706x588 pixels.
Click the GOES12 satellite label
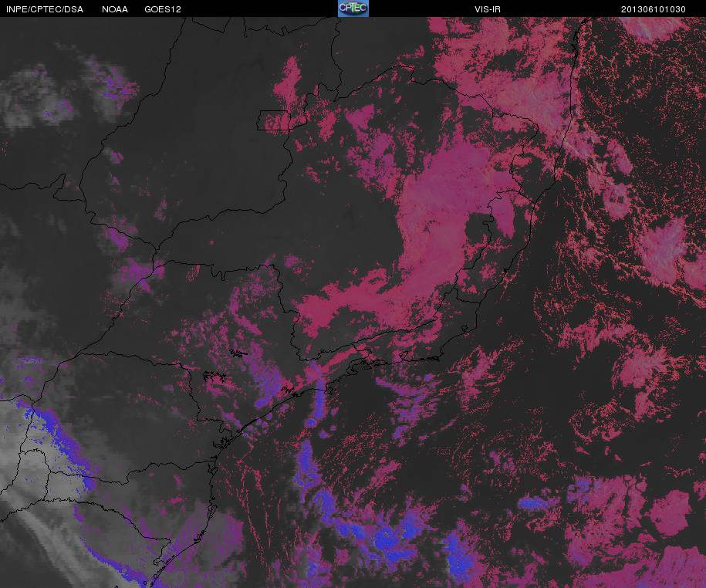(163, 9)
